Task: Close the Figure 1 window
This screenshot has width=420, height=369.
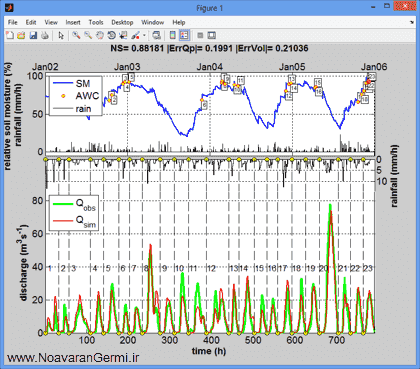Action: coord(405,6)
